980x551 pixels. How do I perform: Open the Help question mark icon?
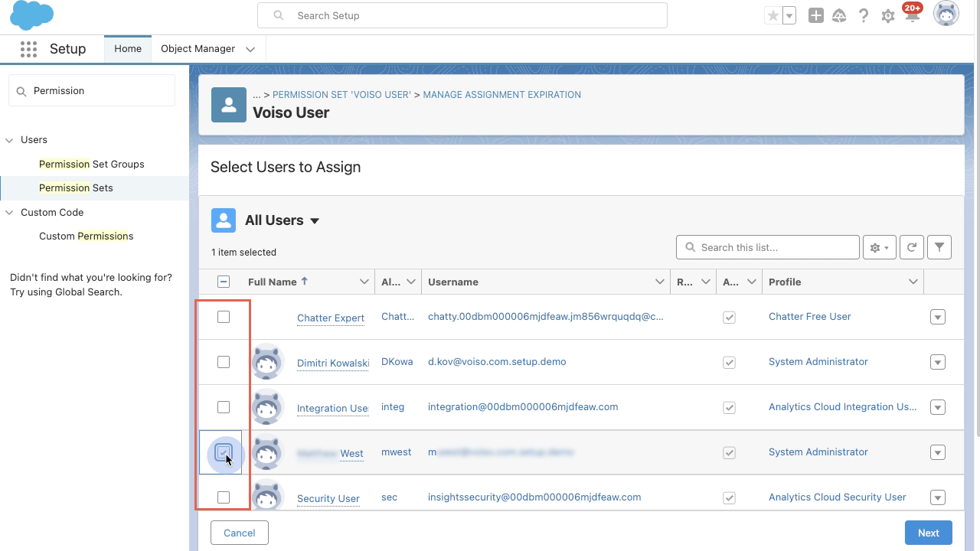pos(864,15)
